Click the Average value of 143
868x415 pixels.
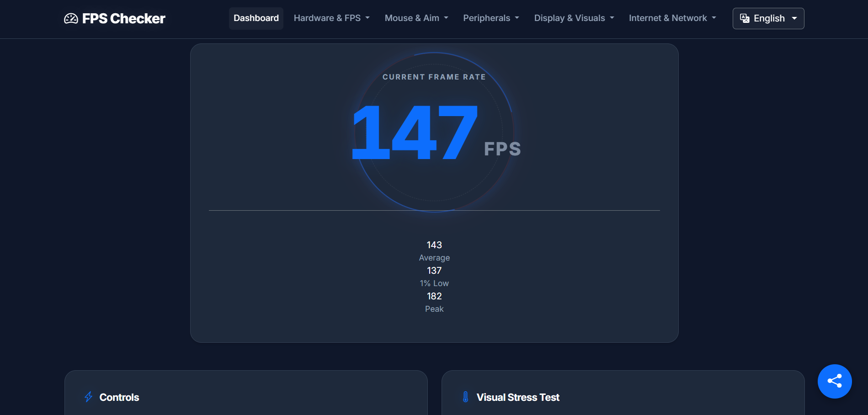coord(434,245)
